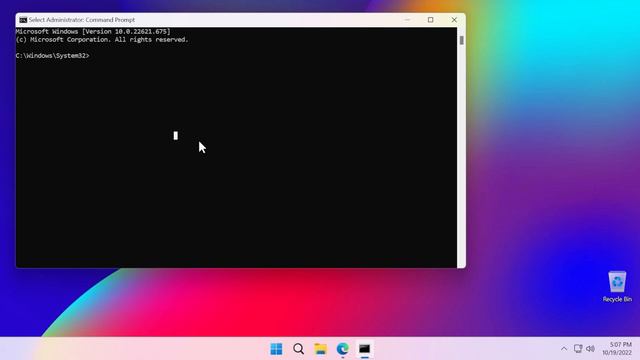Click the white selection block in the console
The height and width of the screenshot is (360, 640).
176,136
